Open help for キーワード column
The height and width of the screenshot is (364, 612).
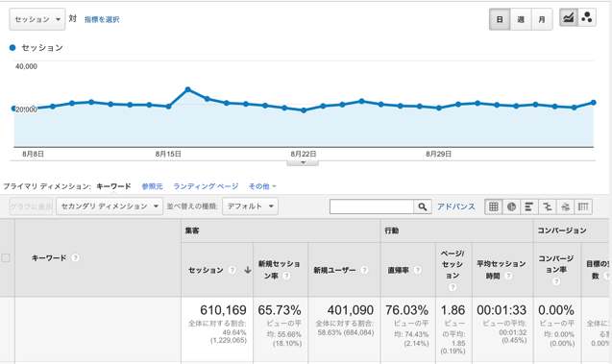click(76, 258)
